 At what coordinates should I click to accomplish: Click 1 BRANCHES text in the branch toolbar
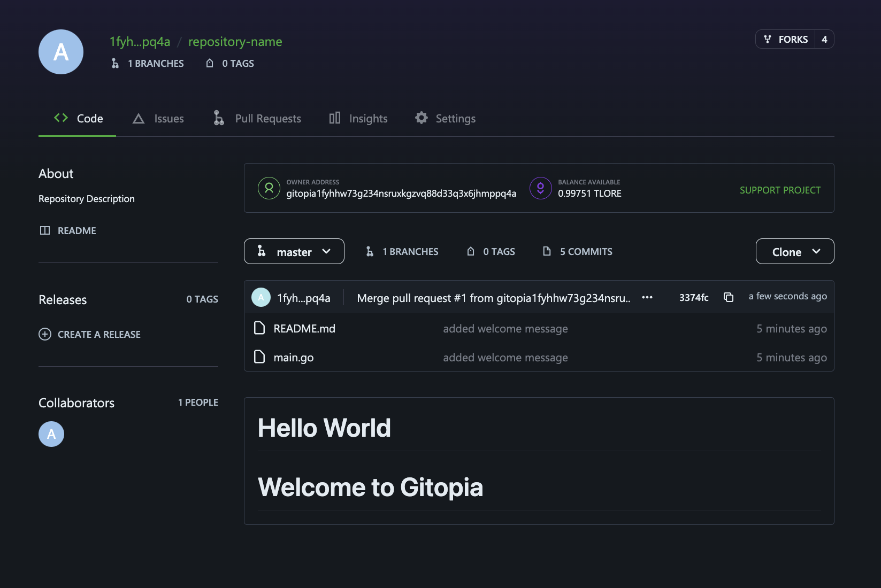pyautogui.click(x=410, y=251)
